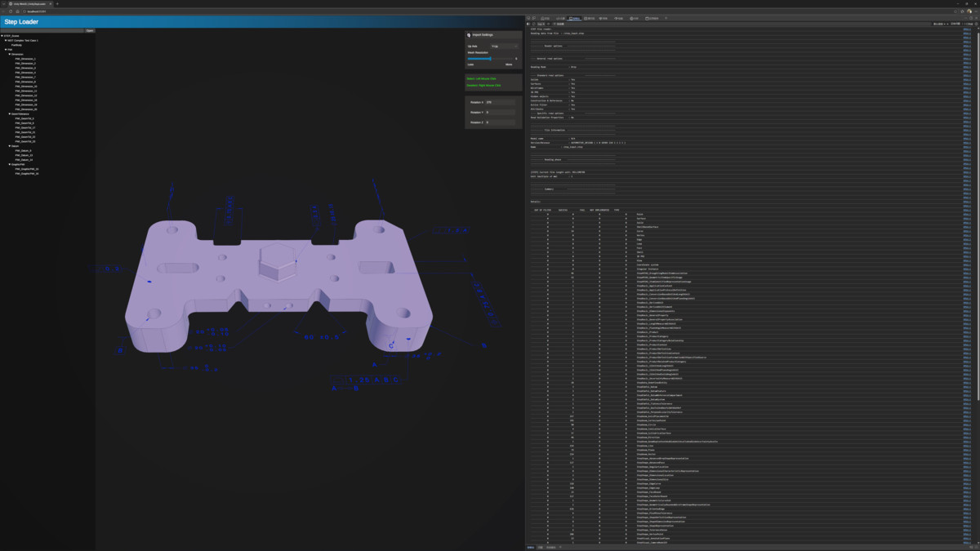Collapse the NIST Complex Test Case 1 node
The width and height of the screenshot is (980, 551).
pos(7,40)
